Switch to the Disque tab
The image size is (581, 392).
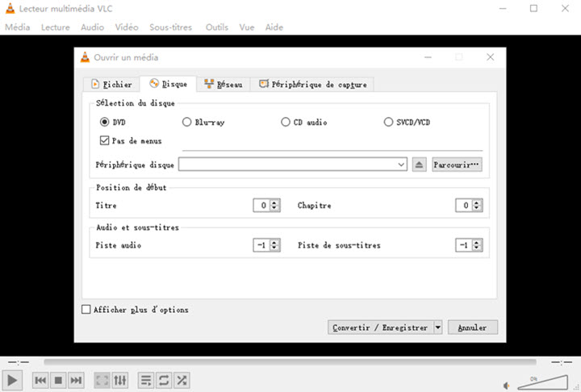[x=168, y=84]
